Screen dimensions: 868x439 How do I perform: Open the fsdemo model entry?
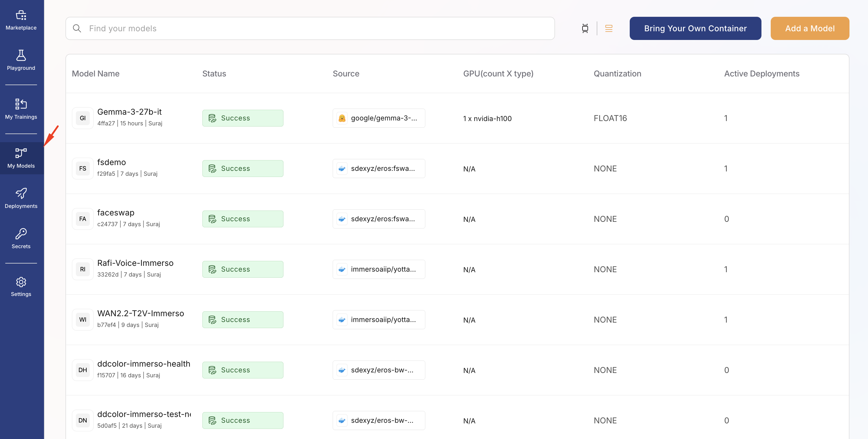(111, 162)
